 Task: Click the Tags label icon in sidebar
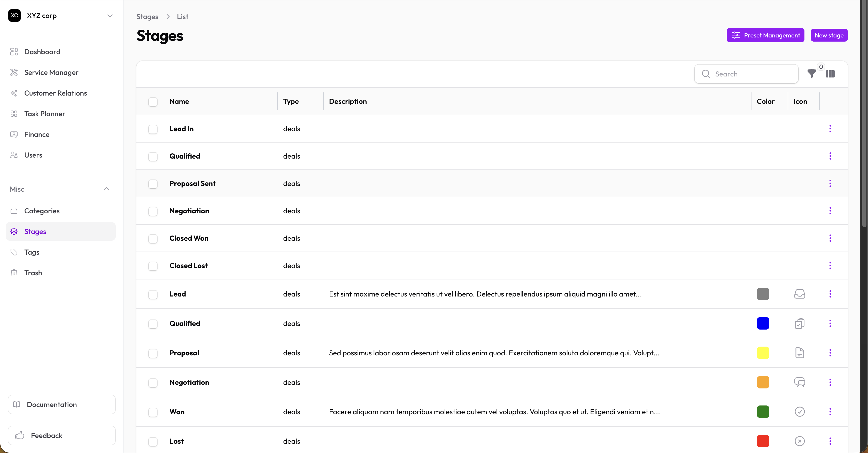point(14,252)
